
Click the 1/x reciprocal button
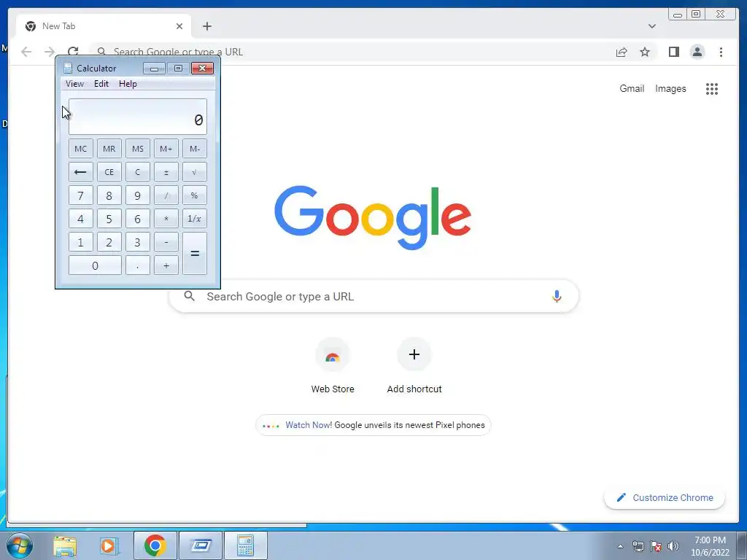pos(195,219)
